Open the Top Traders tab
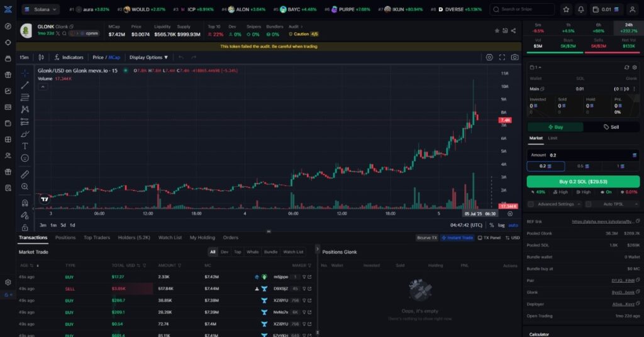644x337 pixels. 96,238
